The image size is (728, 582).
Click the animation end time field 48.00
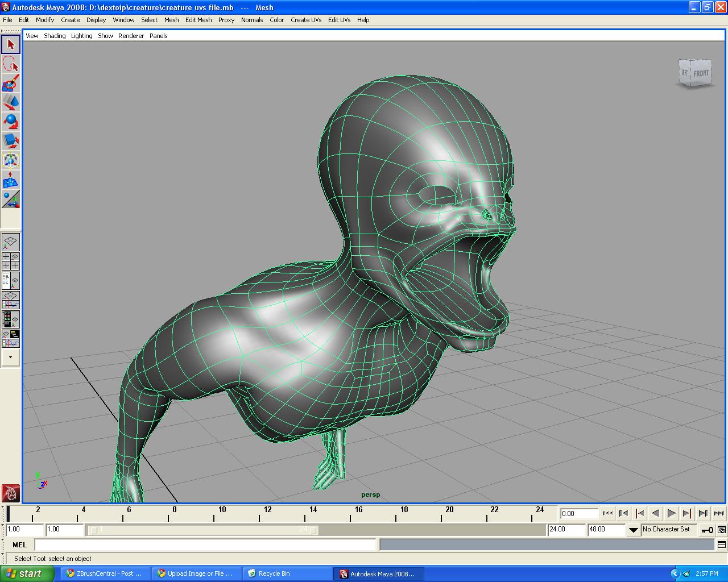tap(606, 529)
